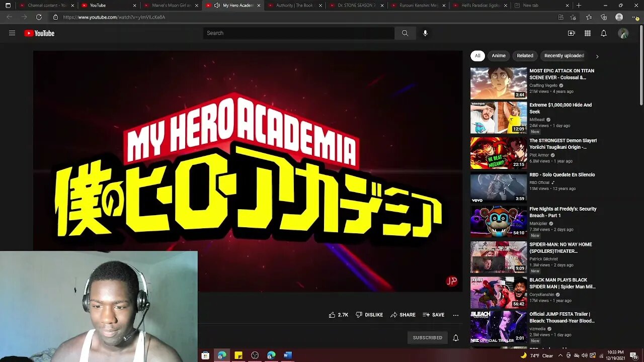Open Official JUMP FESTA Trailer Bleach title
Image resolution: width=644 pixels, height=362 pixels.
[562, 317]
